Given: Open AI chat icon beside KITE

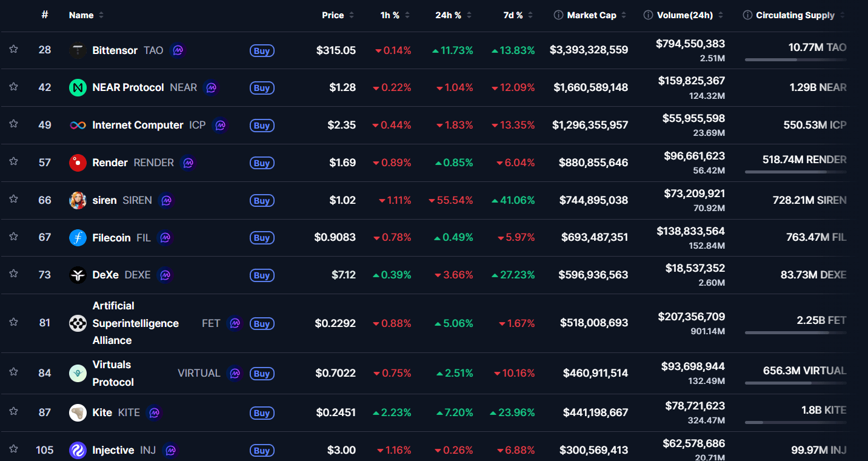Looking at the screenshot, I should coord(154,413).
